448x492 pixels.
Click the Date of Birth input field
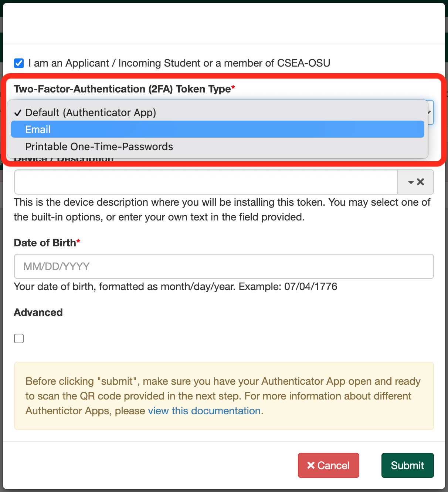[224, 266]
